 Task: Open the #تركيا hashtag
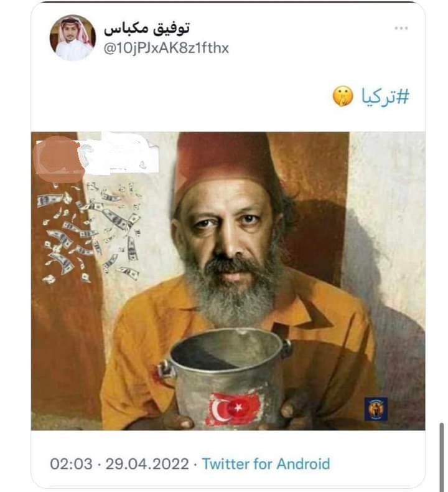(x=385, y=96)
